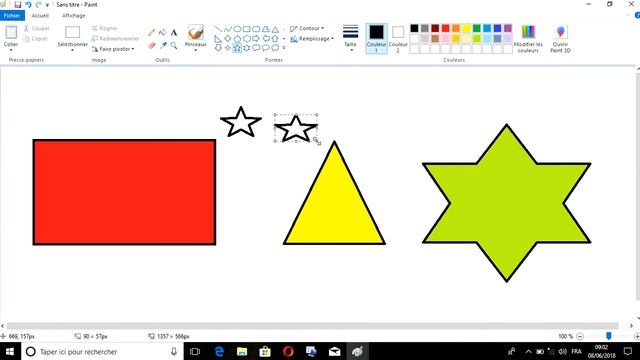The height and width of the screenshot is (360, 640).
Task: Select the straight line shape
Action: (218, 29)
